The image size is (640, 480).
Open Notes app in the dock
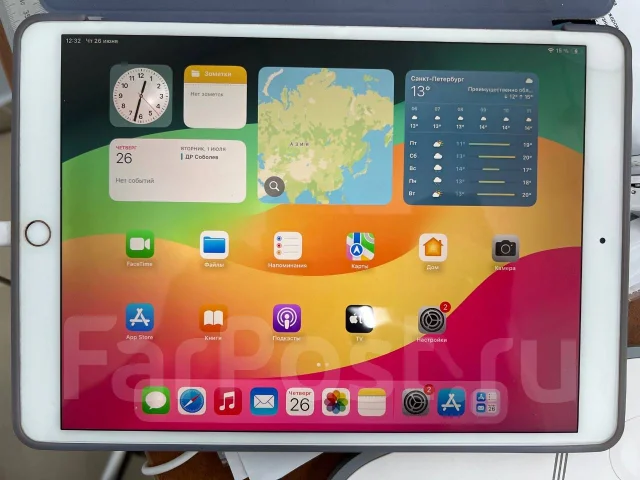(x=371, y=403)
